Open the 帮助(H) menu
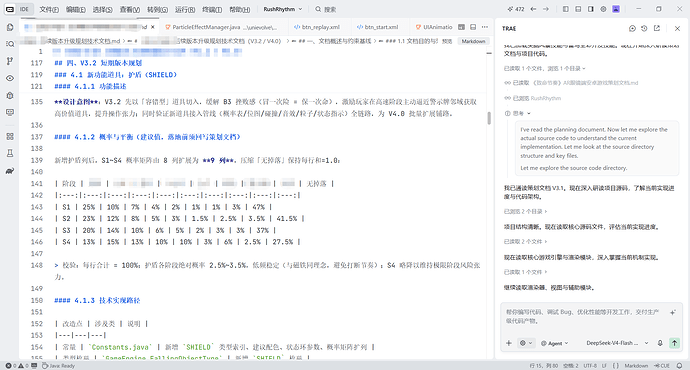The image size is (690, 370). pyautogui.click(x=239, y=9)
